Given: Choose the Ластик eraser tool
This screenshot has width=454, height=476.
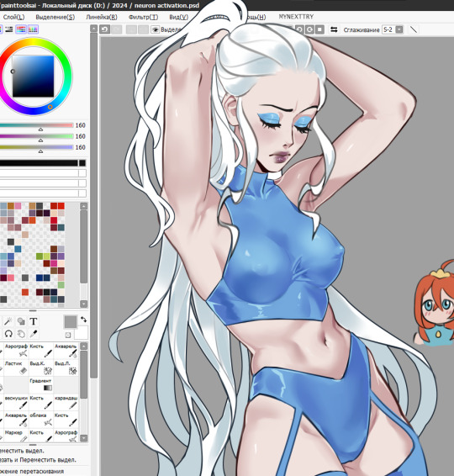Looking at the screenshot, I should click(16, 368).
